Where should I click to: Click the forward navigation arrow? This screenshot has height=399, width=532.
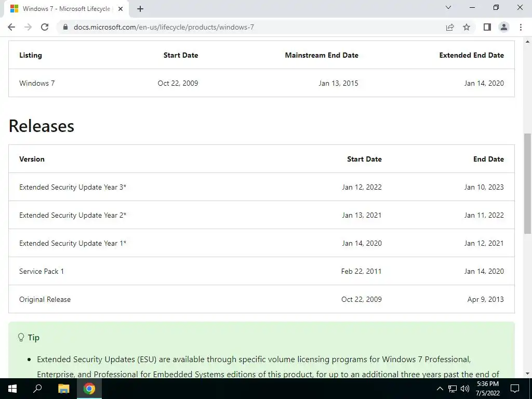click(x=28, y=27)
